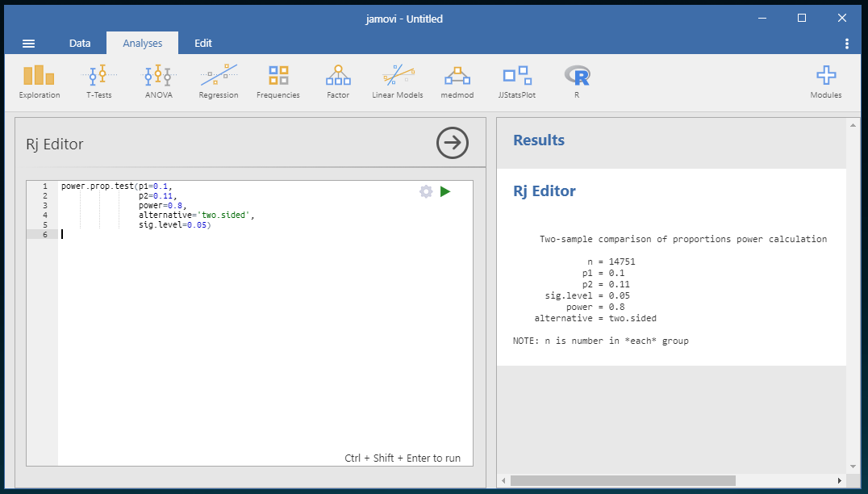Viewport: 868px width, 494px height.
Task: Open the Modules plus menu
Action: [826, 82]
